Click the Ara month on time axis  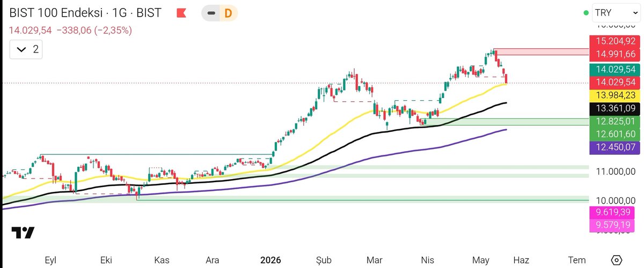[x=213, y=260]
